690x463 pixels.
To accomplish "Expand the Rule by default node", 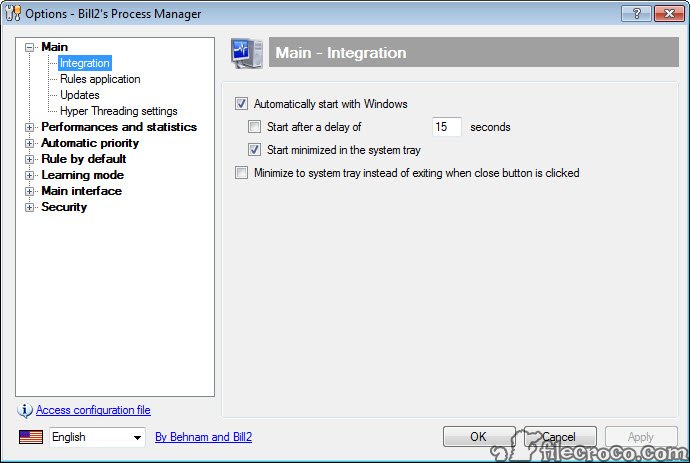I will tap(29, 159).
